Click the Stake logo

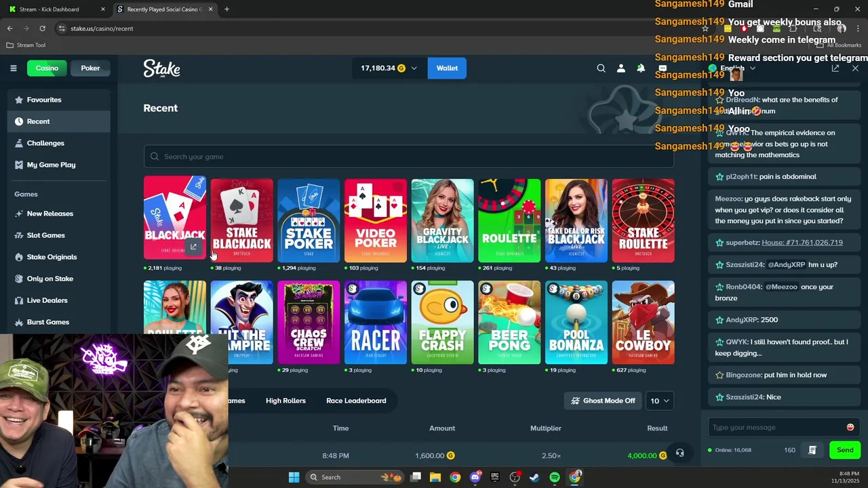[161, 68]
